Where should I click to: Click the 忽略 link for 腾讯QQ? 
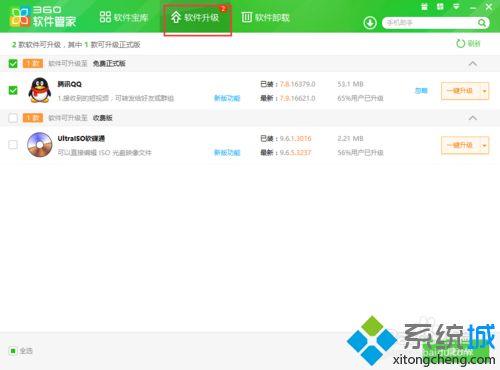421,91
